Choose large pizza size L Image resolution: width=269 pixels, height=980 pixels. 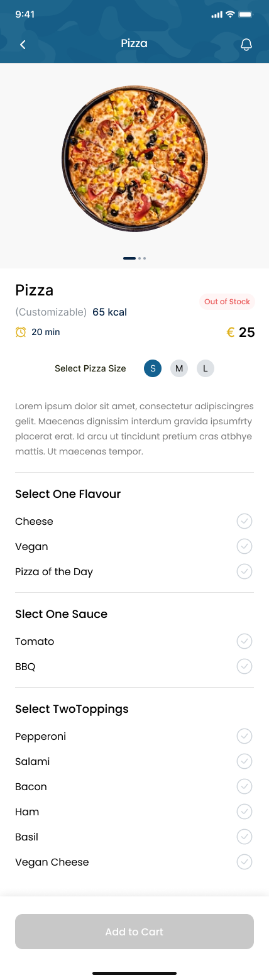pos(206,368)
